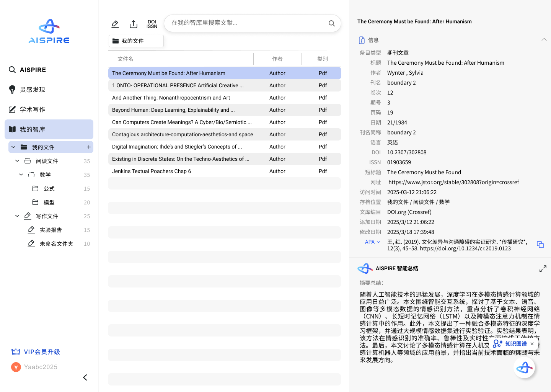The width and height of the screenshot is (551, 392).
Task: Close the 知识图谱 popup
Action: click(x=532, y=344)
